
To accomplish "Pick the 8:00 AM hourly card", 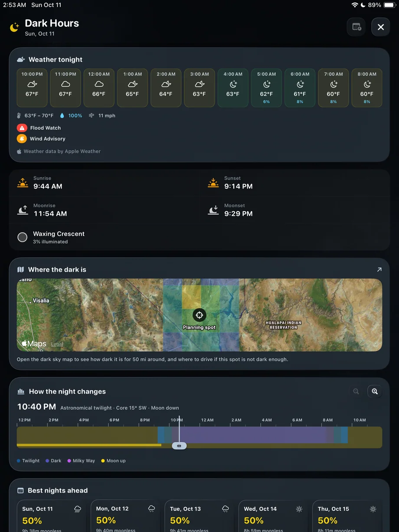I will [x=367, y=88].
